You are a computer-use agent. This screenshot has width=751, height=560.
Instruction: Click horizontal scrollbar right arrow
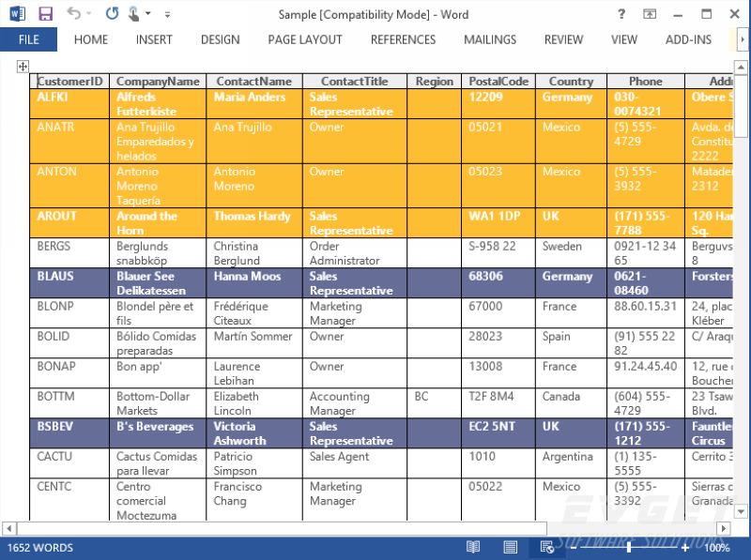[724, 528]
